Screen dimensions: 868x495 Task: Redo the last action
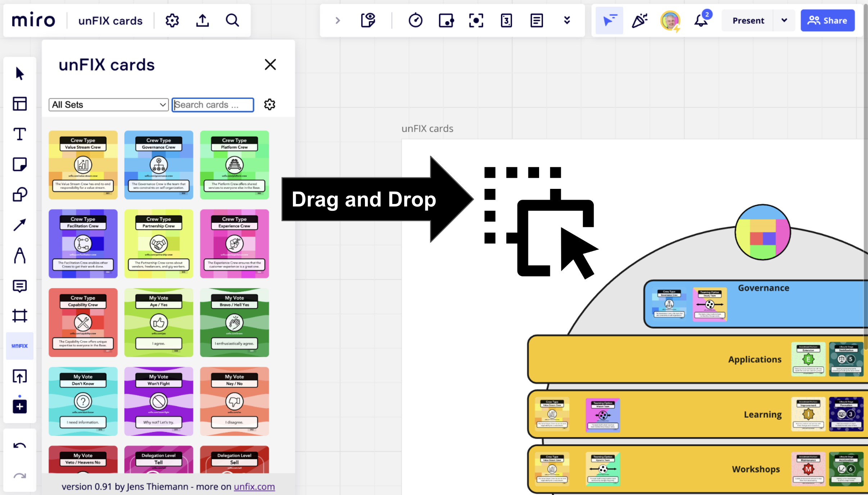coord(20,476)
